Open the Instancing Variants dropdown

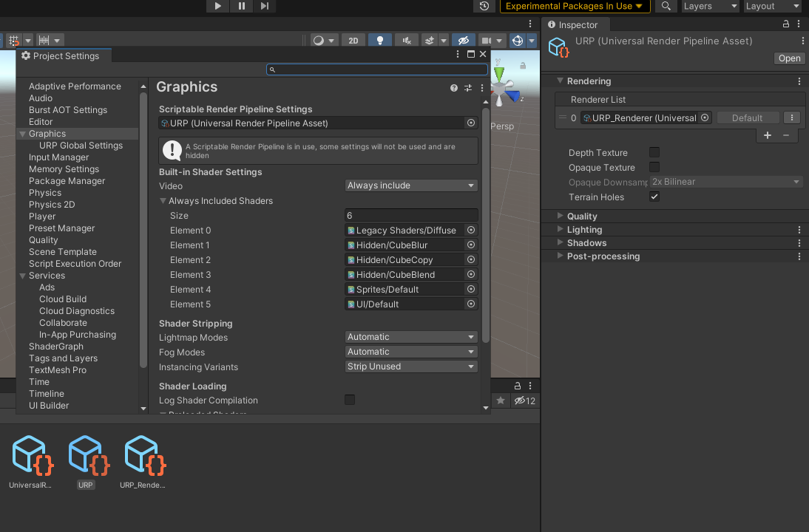410,366
